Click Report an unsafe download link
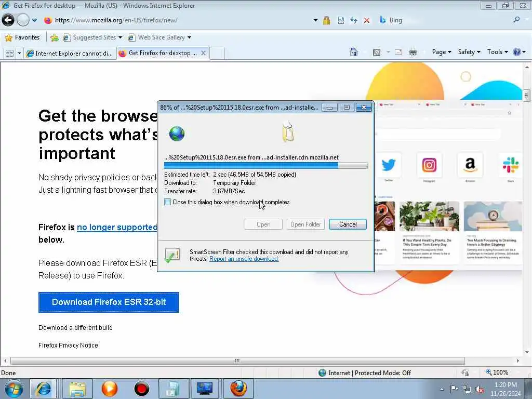Image resolution: width=532 pixels, height=399 pixels. pos(244,259)
